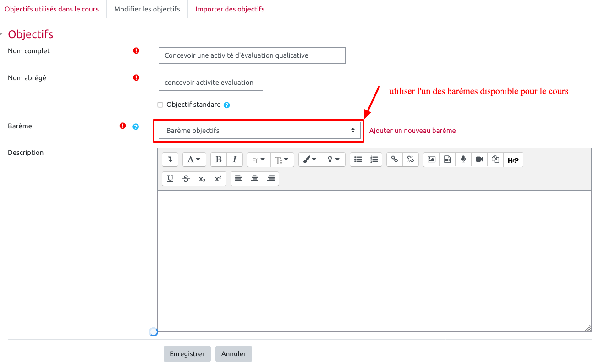Apply strikethrough formatting
Image resolution: width=605 pixels, height=364 pixels.
[x=186, y=179]
